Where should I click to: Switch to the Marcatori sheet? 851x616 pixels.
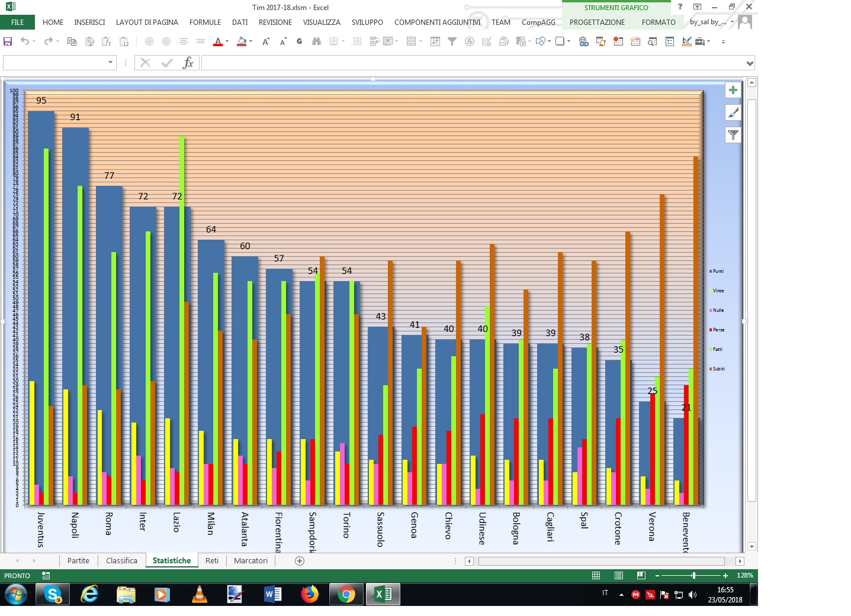point(251,561)
